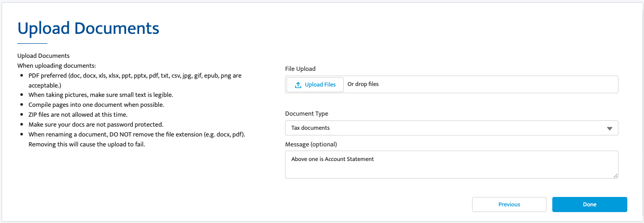The height and width of the screenshot is (223, 644).
Task: Click the 'When uploading documents:' intro text
Action: 56,66
